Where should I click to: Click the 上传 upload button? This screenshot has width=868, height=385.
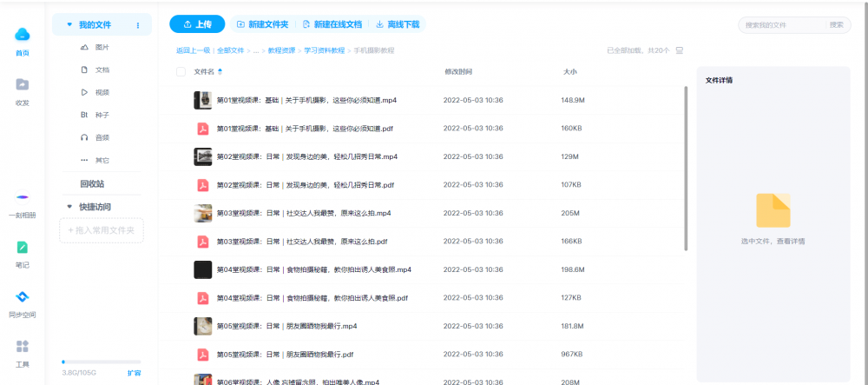[x=197, y=24]
